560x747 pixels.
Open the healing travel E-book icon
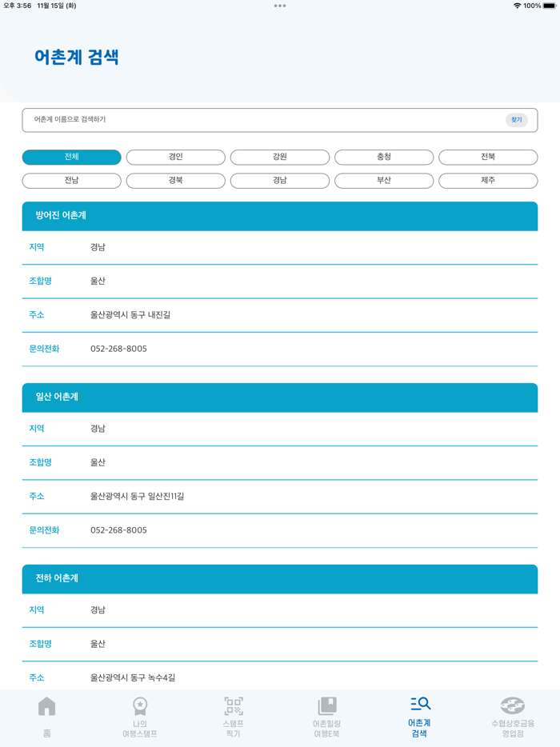pos(327,706)
